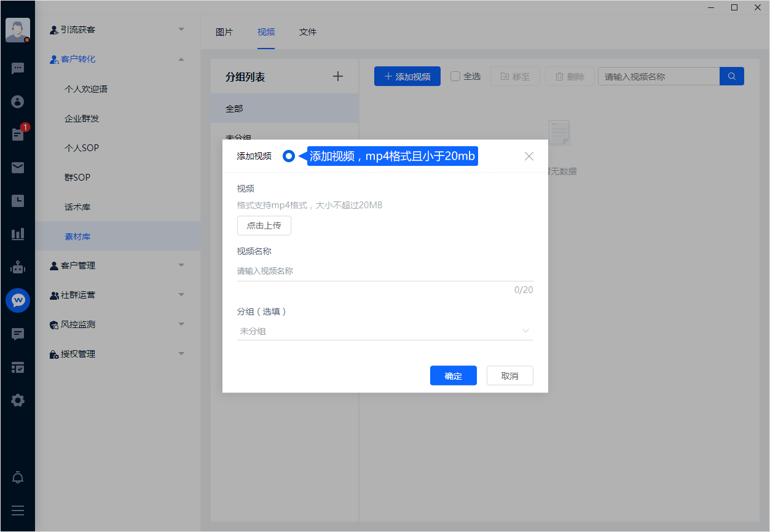Image resolution: width=770 pixels, height=532 pixels.
Task: Click the 视频名称 input field
Action: pyautogui.click(x=385, y=271)
